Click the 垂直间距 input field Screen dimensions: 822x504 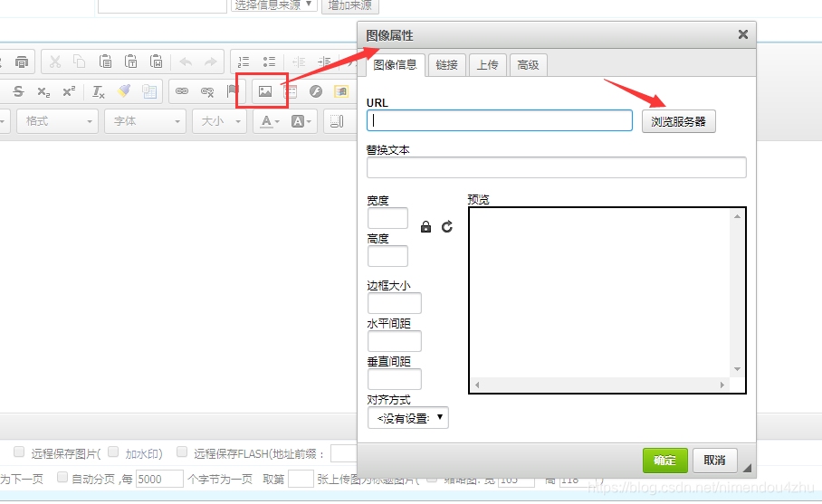coord(395,379)
